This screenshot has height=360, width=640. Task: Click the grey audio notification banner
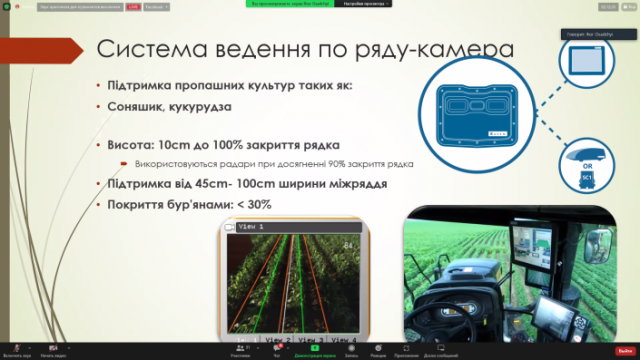click(80, 7)
